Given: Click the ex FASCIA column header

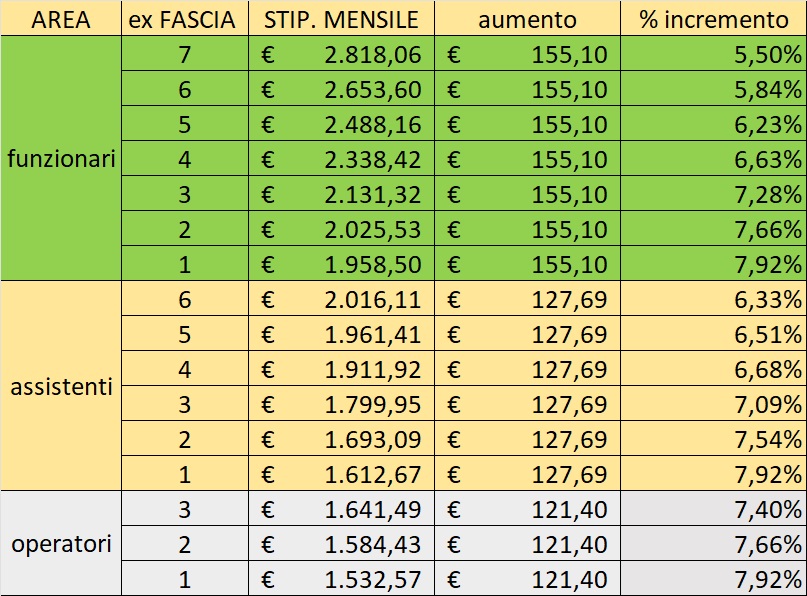Looking at the screenshot, I should [x=185, y=19].
